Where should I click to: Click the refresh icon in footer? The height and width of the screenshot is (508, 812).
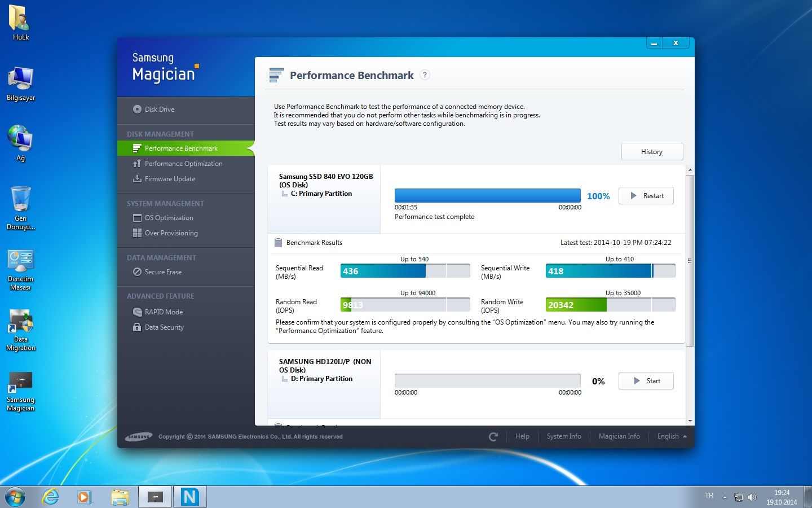493,436
